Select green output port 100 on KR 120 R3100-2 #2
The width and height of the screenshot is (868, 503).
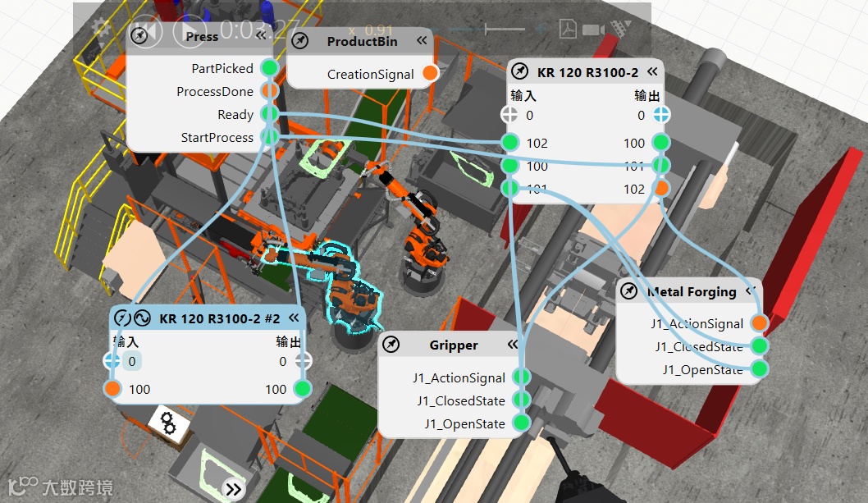pyautogui.click(x=302, y=389)
